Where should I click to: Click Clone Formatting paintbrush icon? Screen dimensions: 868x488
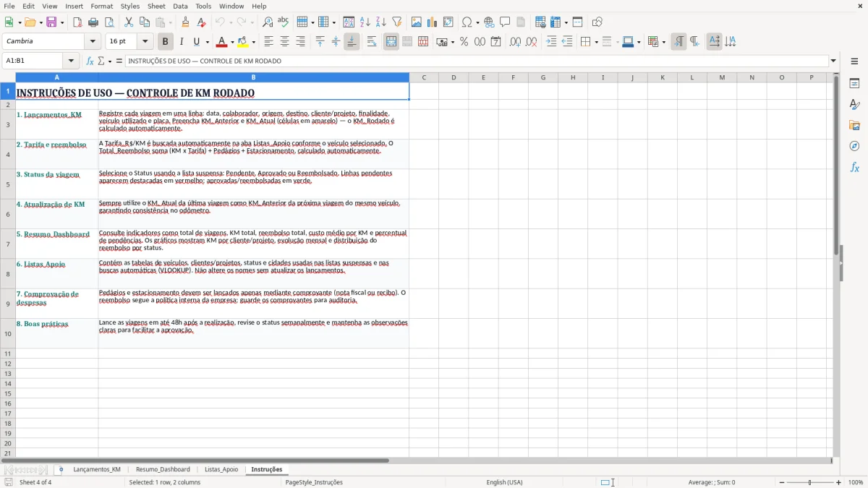186,22
